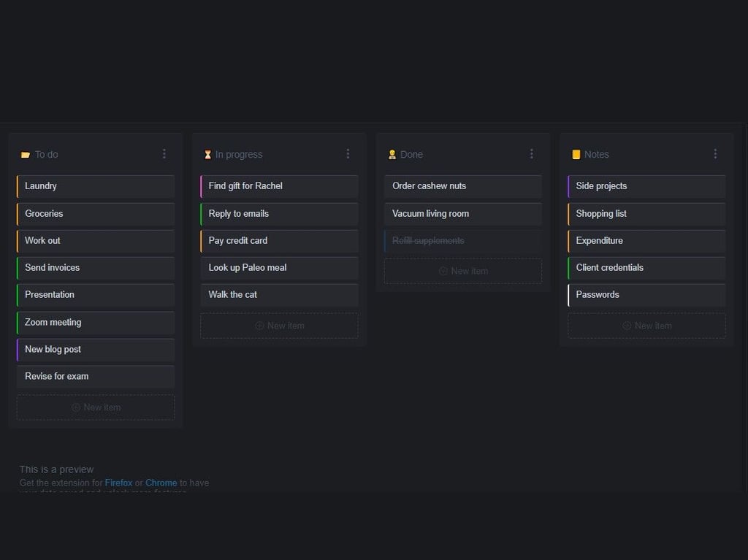Open the Send invoices card

96,268
